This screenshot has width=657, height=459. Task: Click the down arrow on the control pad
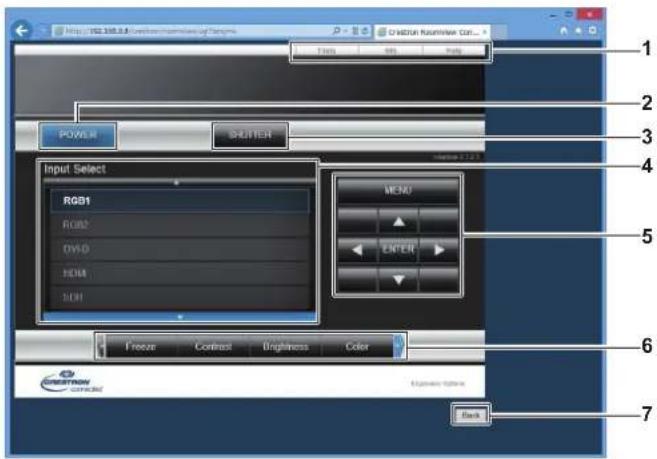point(398,280)
